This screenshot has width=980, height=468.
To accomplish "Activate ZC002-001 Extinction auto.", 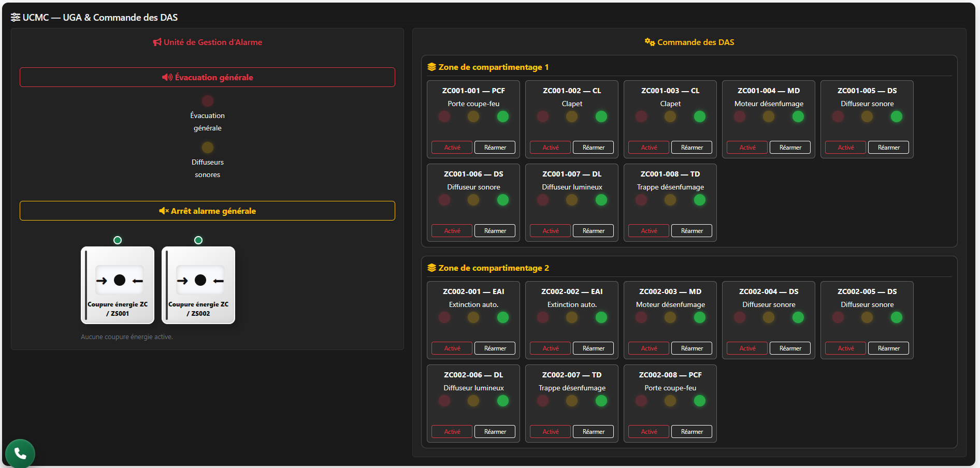I will pyautogui.click(x=452, y=348).
